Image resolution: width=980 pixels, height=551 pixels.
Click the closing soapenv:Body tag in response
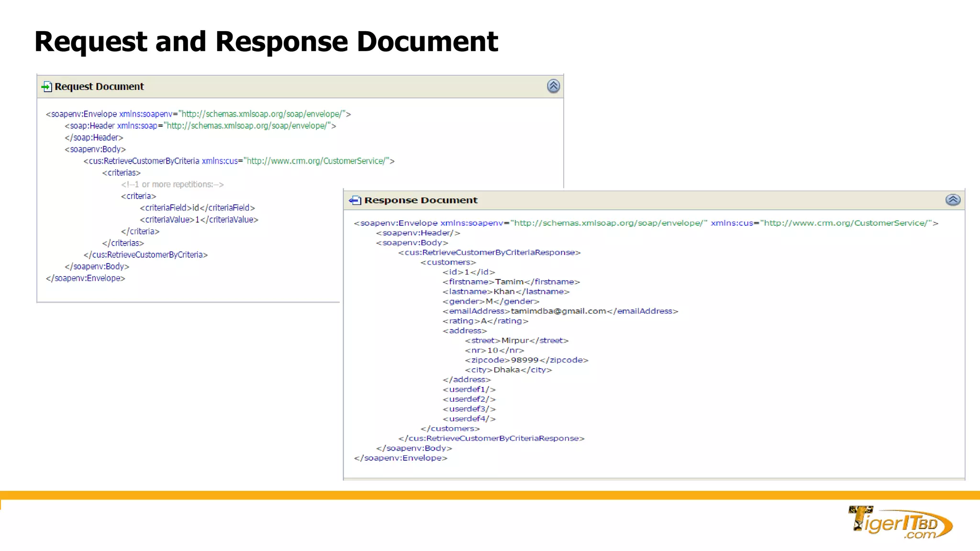414,449
